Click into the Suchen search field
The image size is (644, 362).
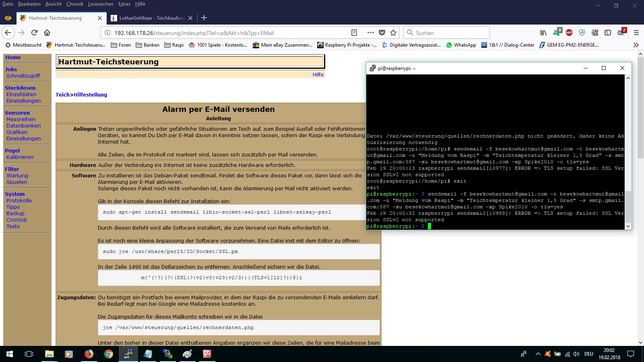pos(451,33)
